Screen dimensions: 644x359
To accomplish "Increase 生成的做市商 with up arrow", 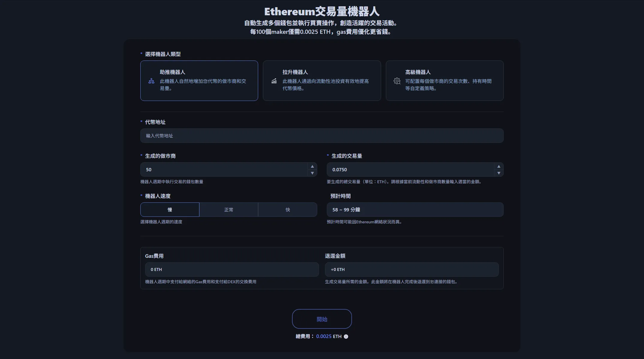I will pyautogui.click(x=312, y=166).
